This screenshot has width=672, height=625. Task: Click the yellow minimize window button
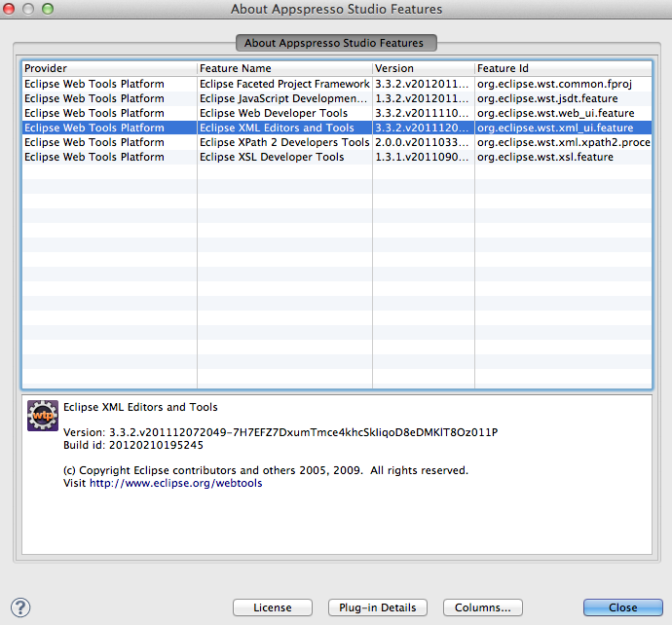coord(28,9)
